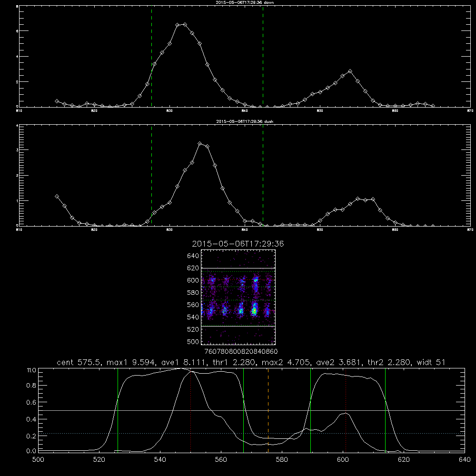Click the secondary peak diamond in dawn plot

350,71
